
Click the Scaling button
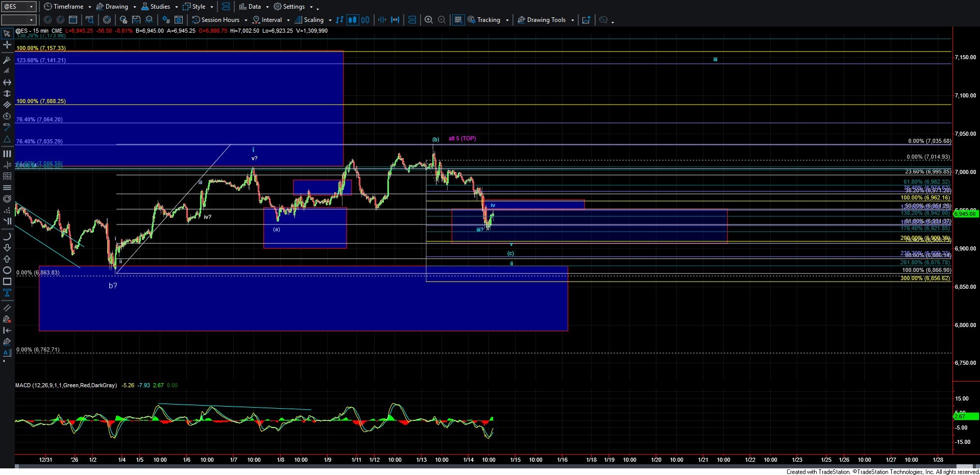pos(313,20)
